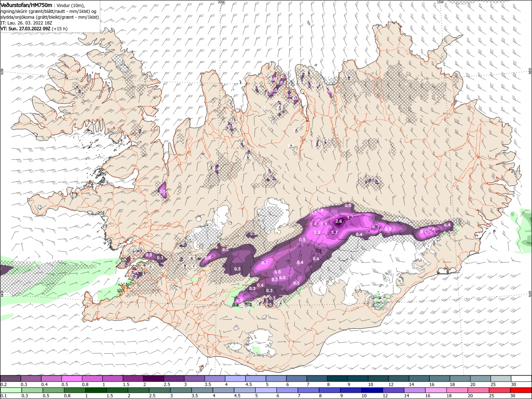Click the 0.2 swatch in the purple snow legend
Viewport: 532px width, 399px height.
pos(10,379)
